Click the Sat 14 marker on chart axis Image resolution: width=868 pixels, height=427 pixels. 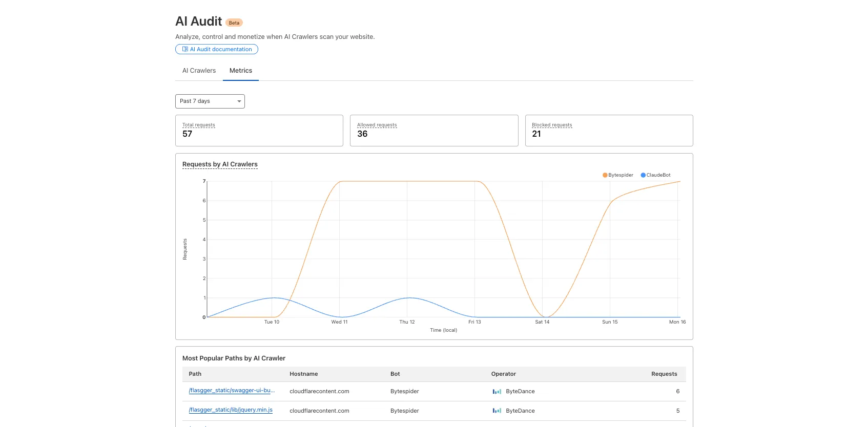click(542, 322)
